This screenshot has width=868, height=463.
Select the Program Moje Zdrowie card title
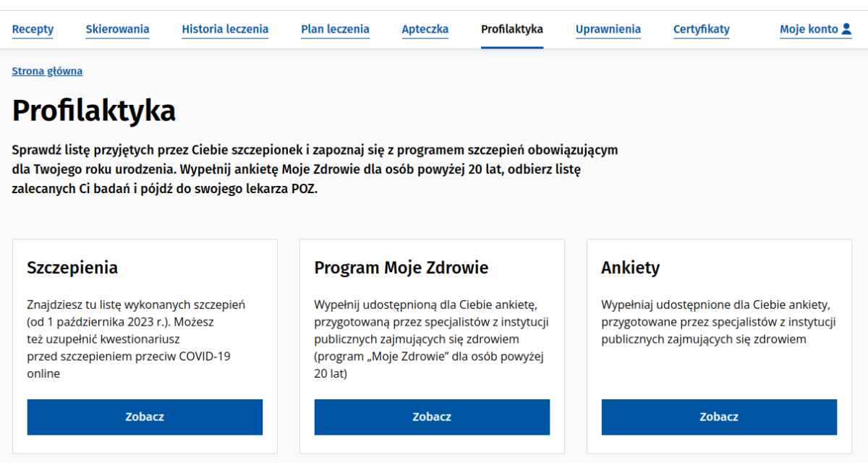coord(401,268)
